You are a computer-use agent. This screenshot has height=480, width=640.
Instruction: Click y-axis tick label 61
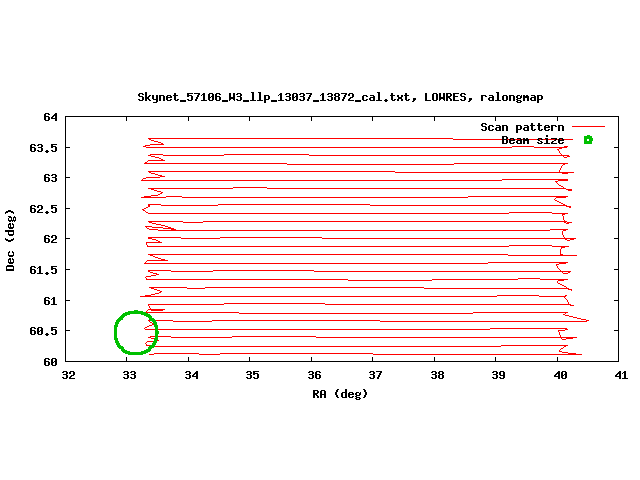click(x=51, y=301)
